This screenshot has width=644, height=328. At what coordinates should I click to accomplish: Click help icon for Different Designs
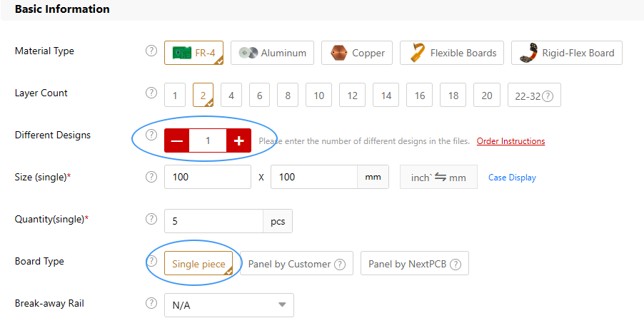[151, 135]
